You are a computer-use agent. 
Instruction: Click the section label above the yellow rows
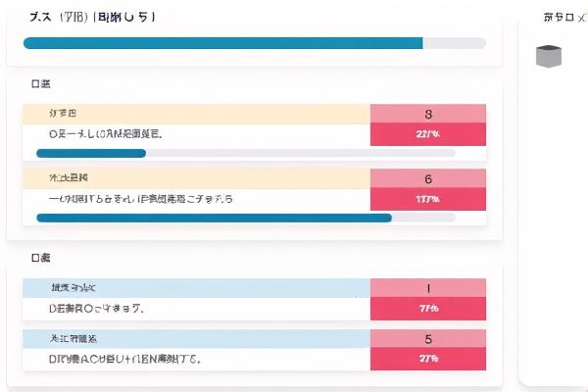41,84
